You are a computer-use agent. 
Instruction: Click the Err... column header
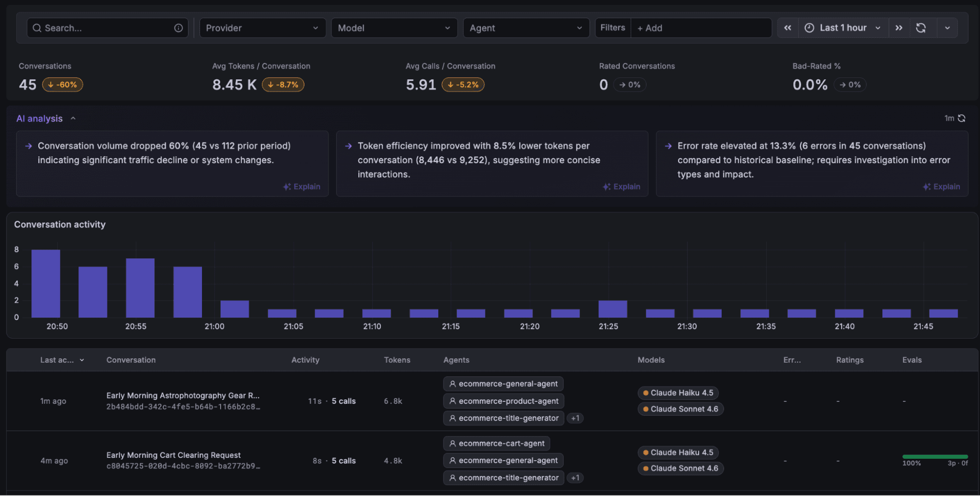792,360
